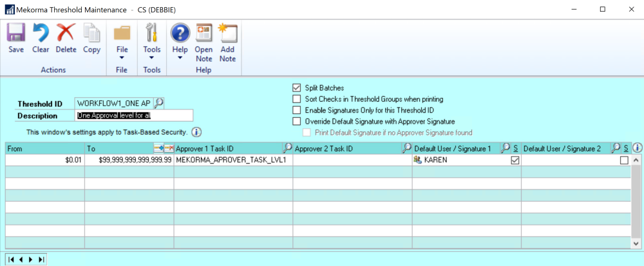Click the S link for Signature 2
Screen dimensions: 644x266
(x=627, y=148)
